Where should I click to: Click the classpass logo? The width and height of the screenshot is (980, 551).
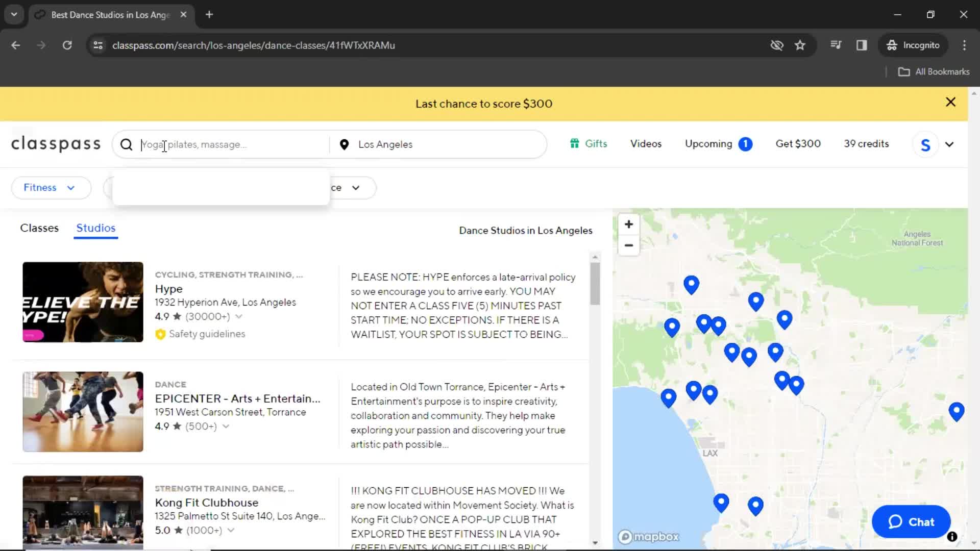coord(56,144)
